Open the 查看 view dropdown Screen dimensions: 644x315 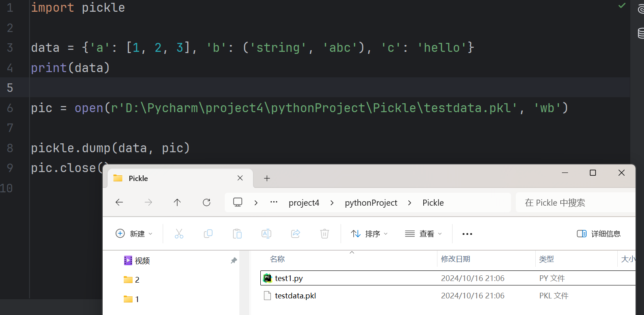click(x=424, y=234)
